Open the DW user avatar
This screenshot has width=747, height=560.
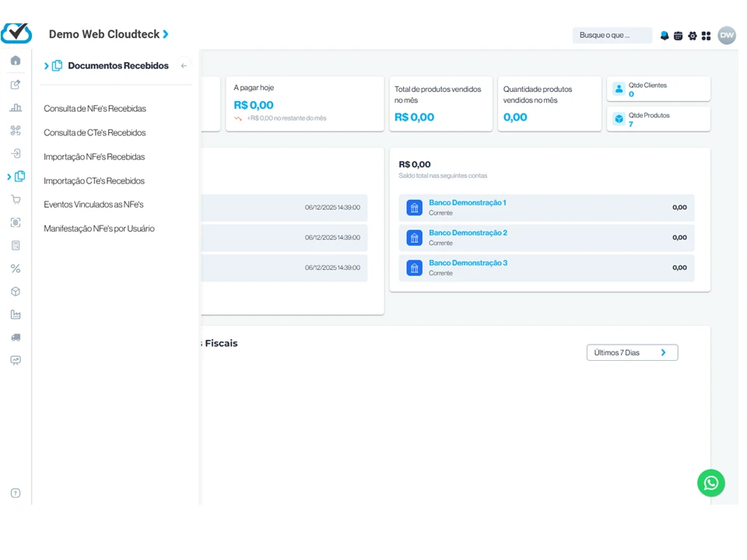(726, 35)
